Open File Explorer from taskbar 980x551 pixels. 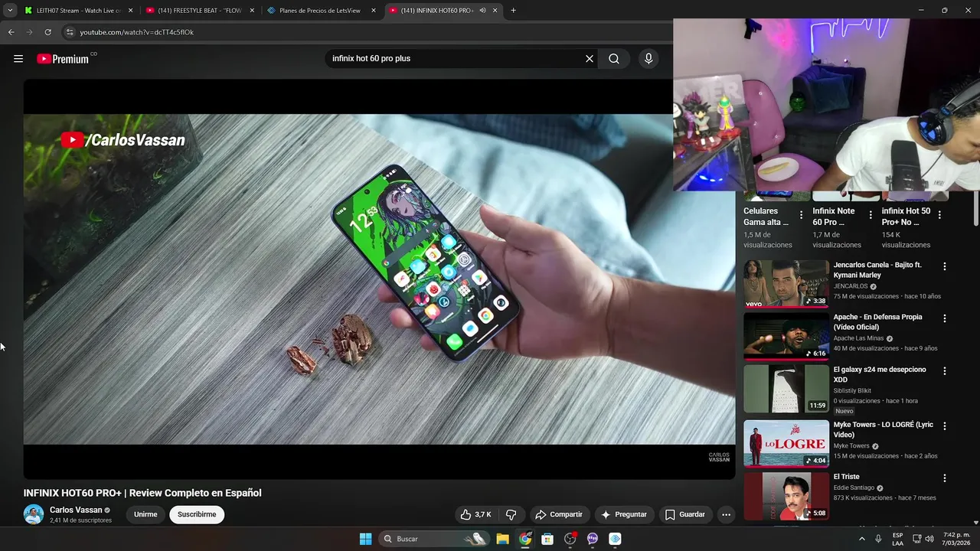[x=502, y=539]
